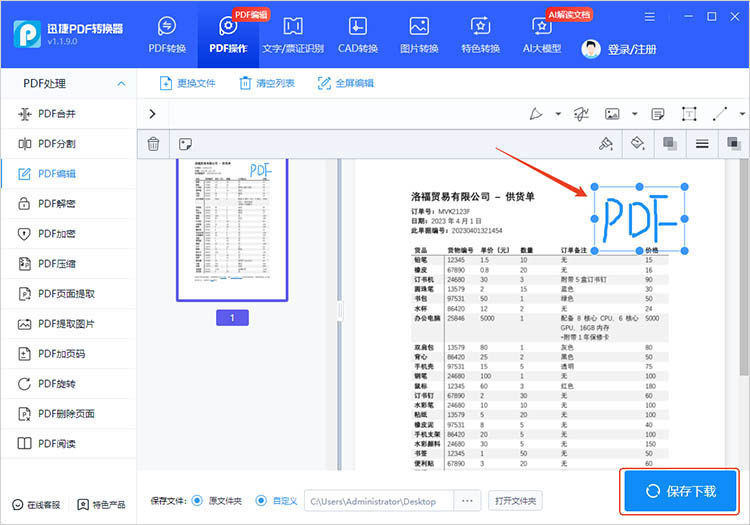Select 自定义 radio button
This screenshot has width=750, height=525.
point(261,501)
